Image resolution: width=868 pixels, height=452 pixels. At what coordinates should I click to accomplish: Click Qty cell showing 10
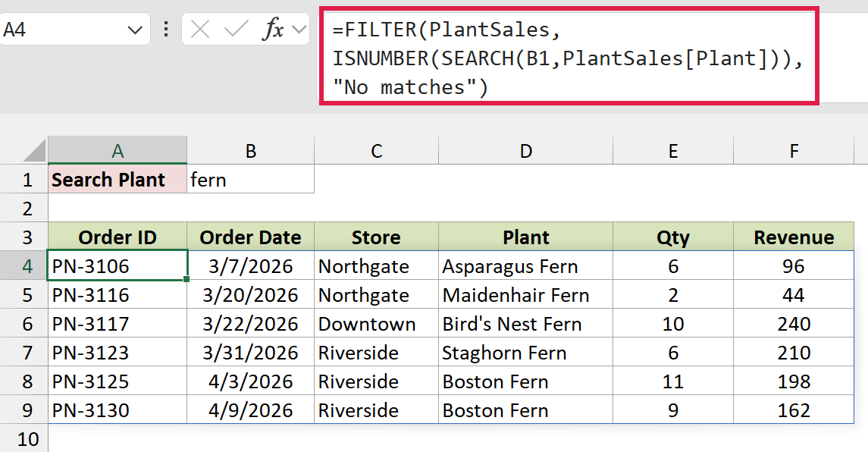click(x=673, y=324)
